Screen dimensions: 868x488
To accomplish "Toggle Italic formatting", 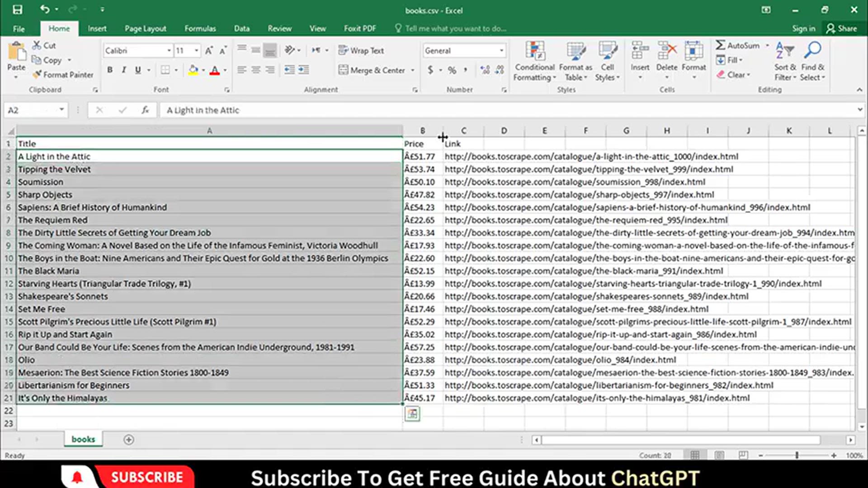I will (x=123, y=70).
